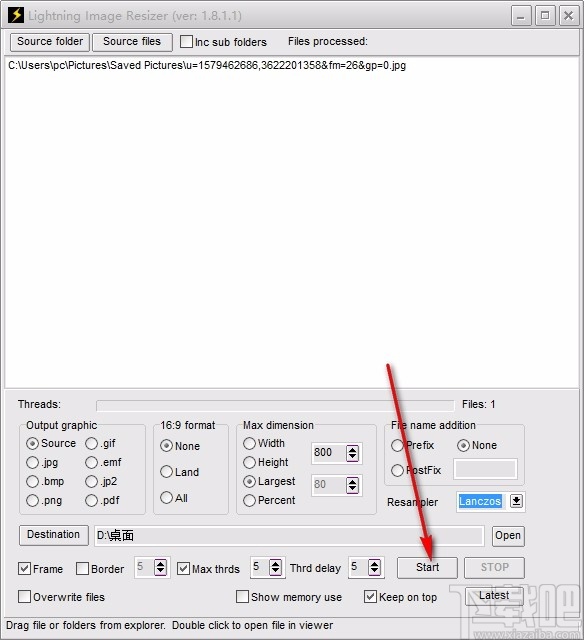Increase the 80 percent value

pyautogui.click(x=352, y=481)
